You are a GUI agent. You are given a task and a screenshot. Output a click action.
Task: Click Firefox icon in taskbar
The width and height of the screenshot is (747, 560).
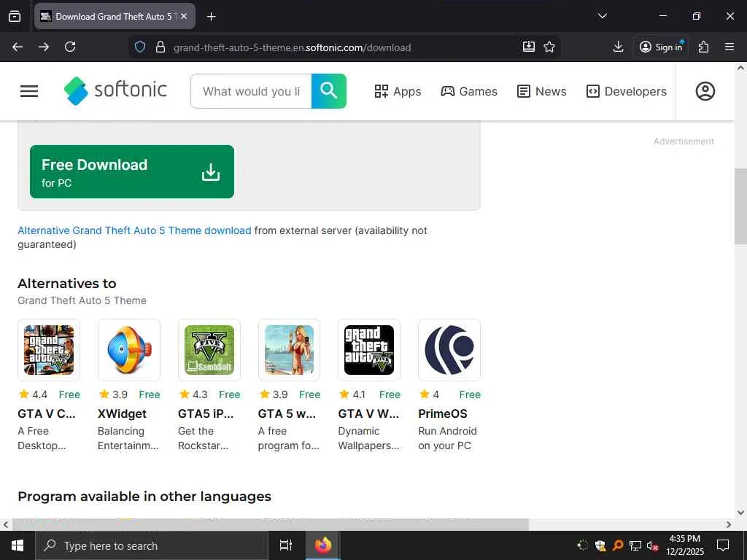323,545
